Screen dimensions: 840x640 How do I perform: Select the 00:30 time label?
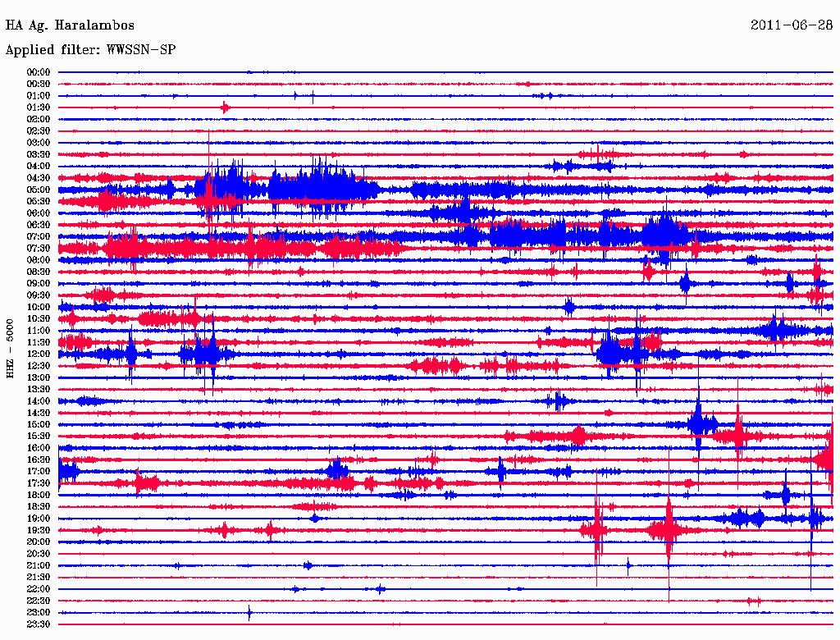point(39,85)
